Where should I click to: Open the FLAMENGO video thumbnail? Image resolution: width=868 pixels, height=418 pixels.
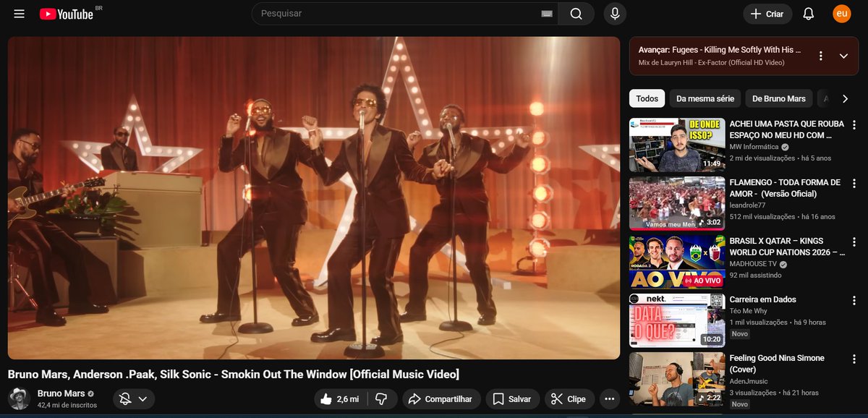677,203
